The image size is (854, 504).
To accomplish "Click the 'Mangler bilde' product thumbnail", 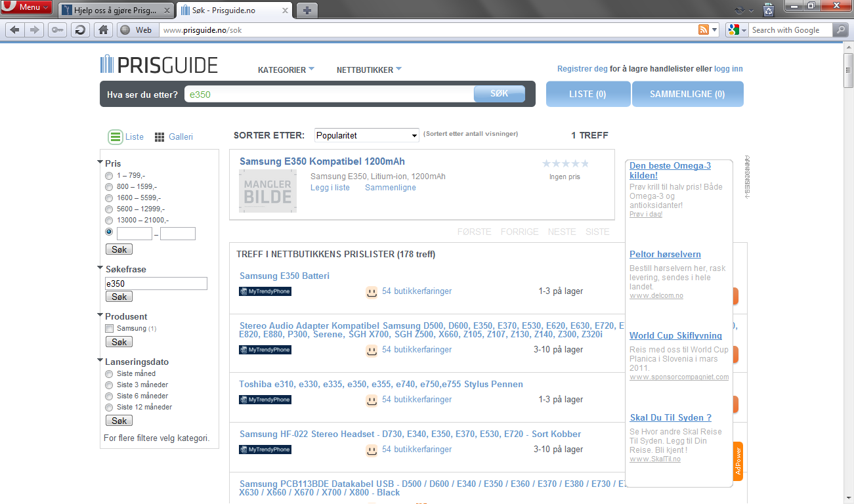I will tap(268, 191).
